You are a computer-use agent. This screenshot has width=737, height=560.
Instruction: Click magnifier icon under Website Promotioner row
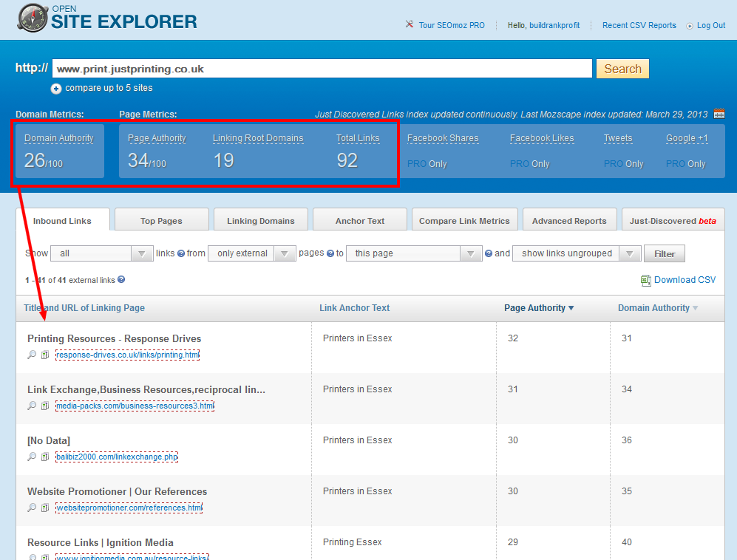click(32, 508)
